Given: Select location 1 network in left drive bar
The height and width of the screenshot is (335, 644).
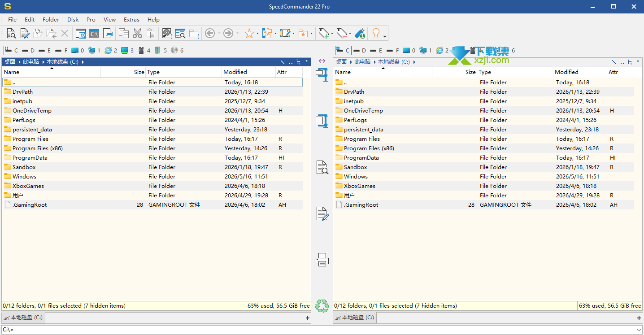Looking at the screenshot, I should coord(94,51).
